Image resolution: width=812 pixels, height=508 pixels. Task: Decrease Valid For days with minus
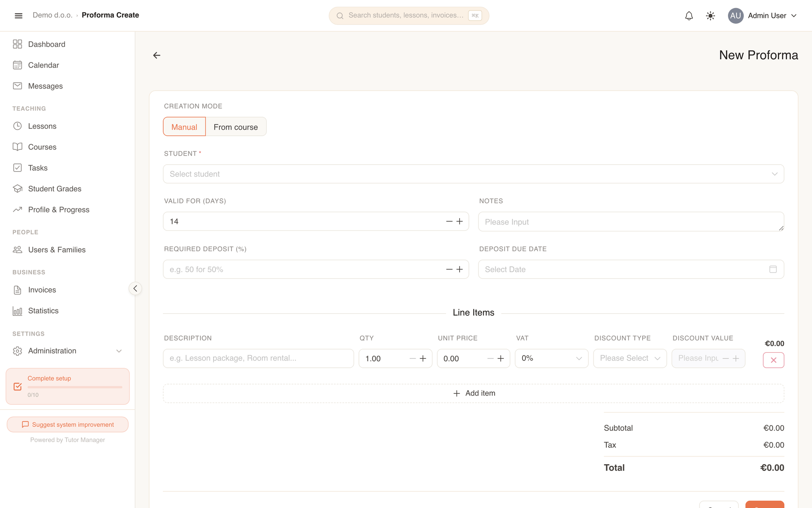tap(449, 221)
